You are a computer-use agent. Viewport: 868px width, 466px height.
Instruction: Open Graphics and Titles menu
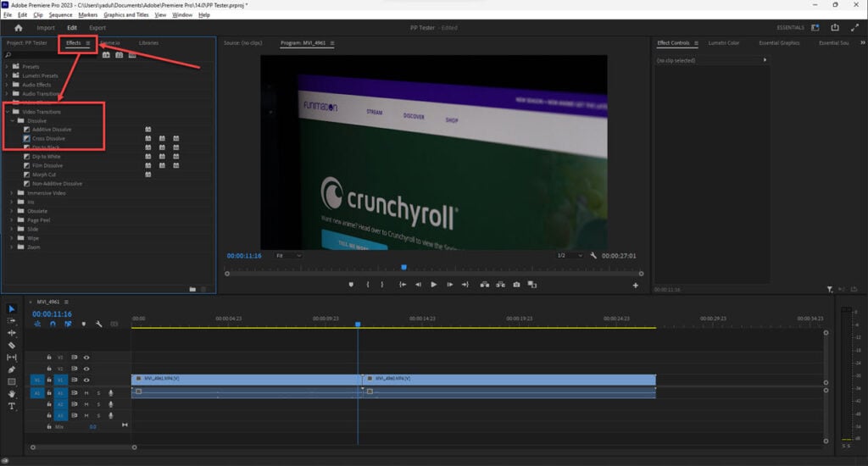[x=126, y=15]
